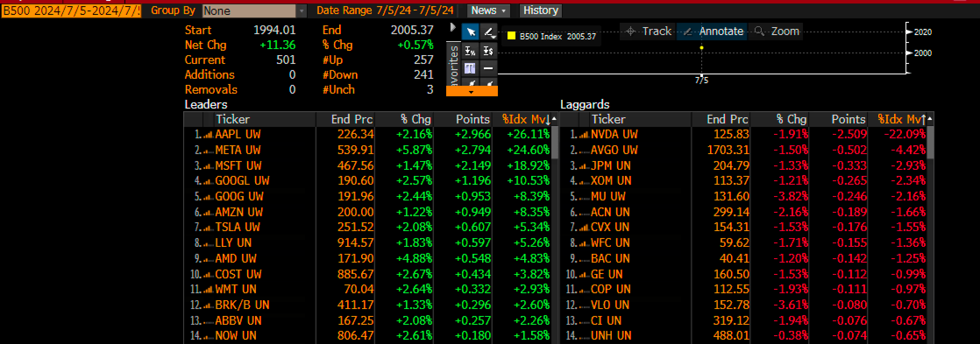This screenshot has height=344, width=980.
Task: Open chart icon beside AMD UW
Action: pyautogui.click(x=208, y=259)
